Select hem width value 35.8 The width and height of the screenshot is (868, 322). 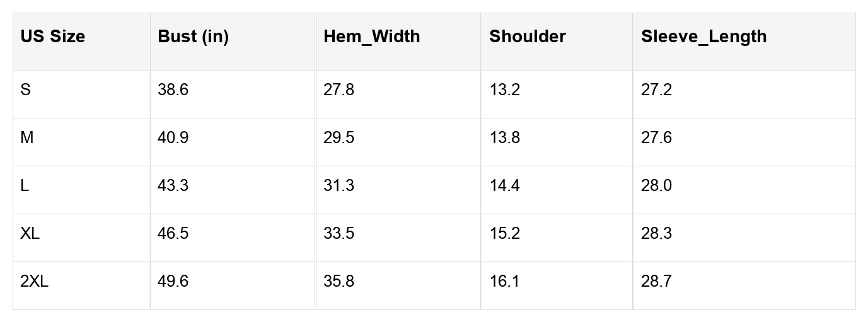coord(339,282)
